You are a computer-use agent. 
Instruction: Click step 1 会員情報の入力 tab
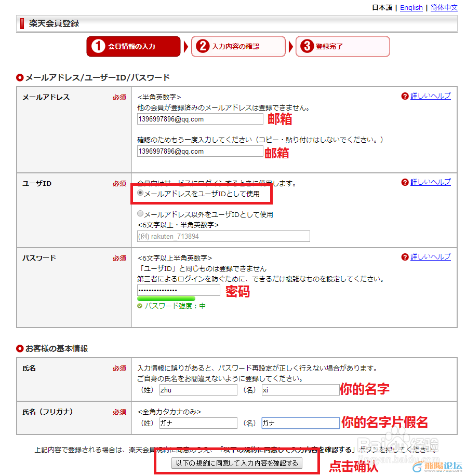click(134, 46)
